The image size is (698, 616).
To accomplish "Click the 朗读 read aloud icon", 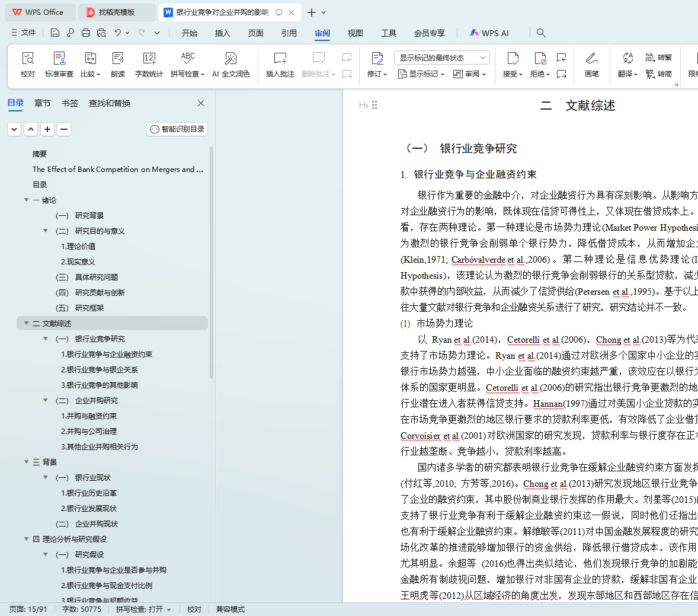I will [118, 64].
